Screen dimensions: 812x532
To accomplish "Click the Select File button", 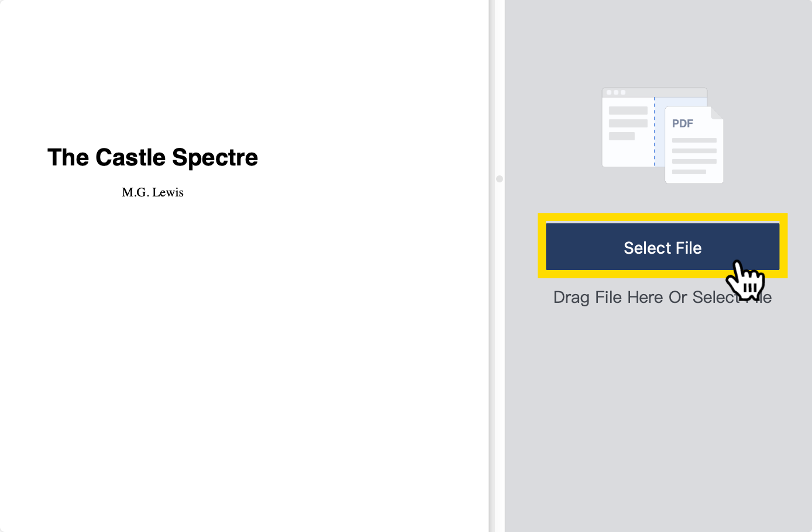I will click(663, 246).
